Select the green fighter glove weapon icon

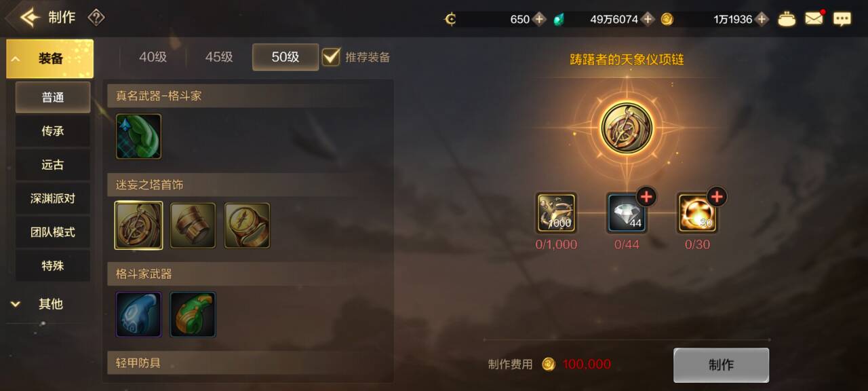coord(138,136)
